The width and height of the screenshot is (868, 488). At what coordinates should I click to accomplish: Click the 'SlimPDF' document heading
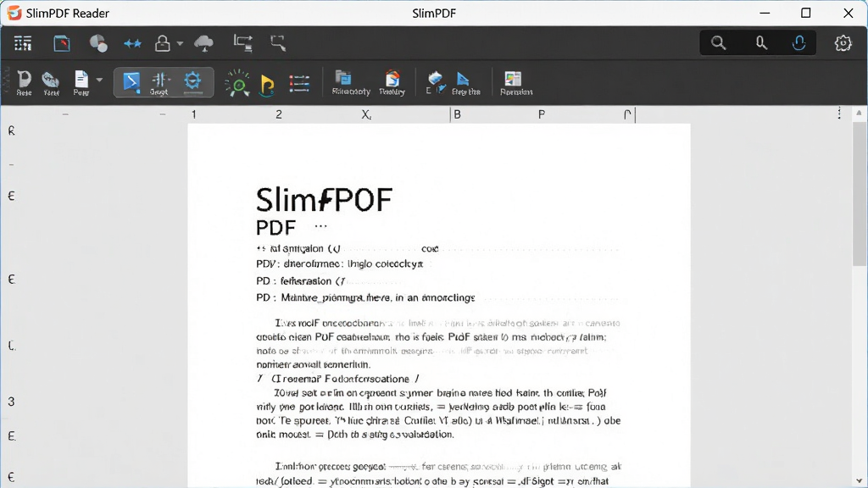(324, 199)
